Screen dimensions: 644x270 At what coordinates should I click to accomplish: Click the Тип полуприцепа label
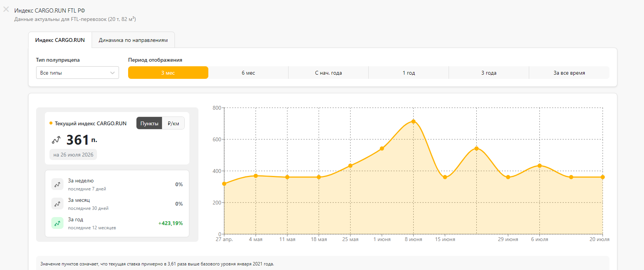(x=58, y=60)
